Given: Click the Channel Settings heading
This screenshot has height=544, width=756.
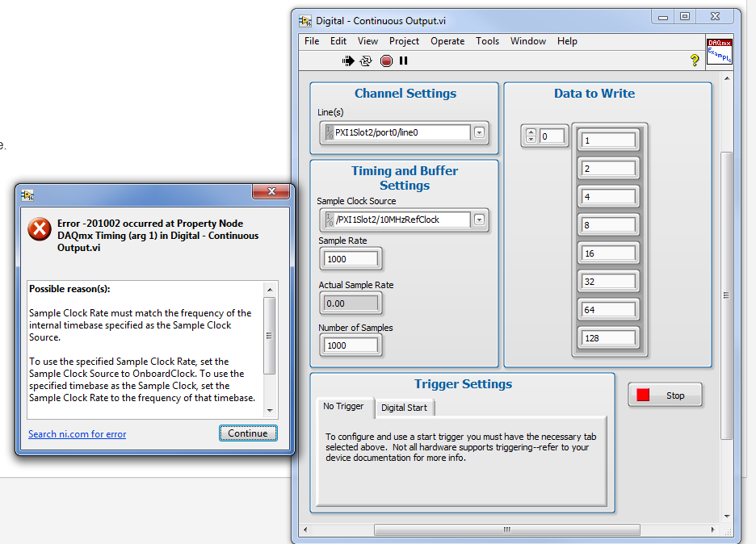Looking at the screenshot, I should tap(405, 93).
